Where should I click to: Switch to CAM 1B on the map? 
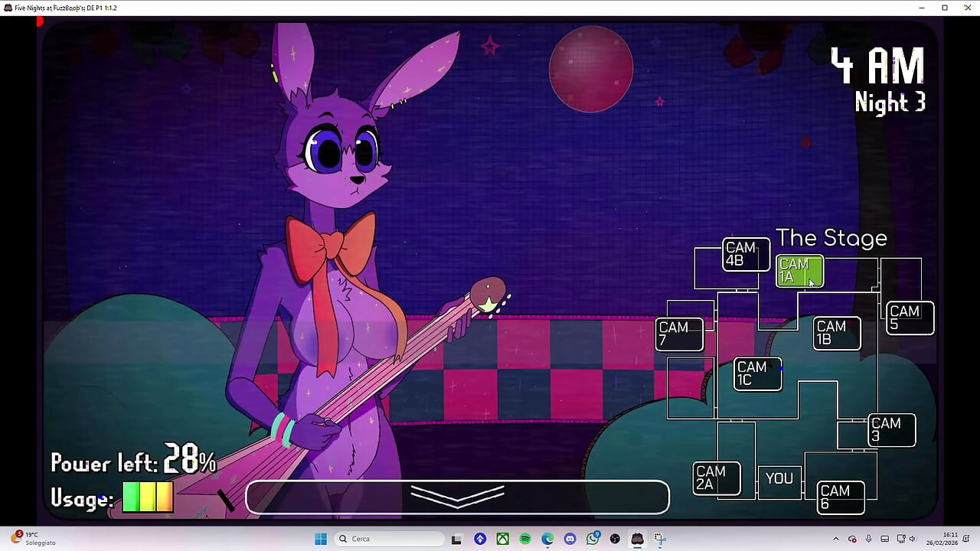(x=837, y=334)
